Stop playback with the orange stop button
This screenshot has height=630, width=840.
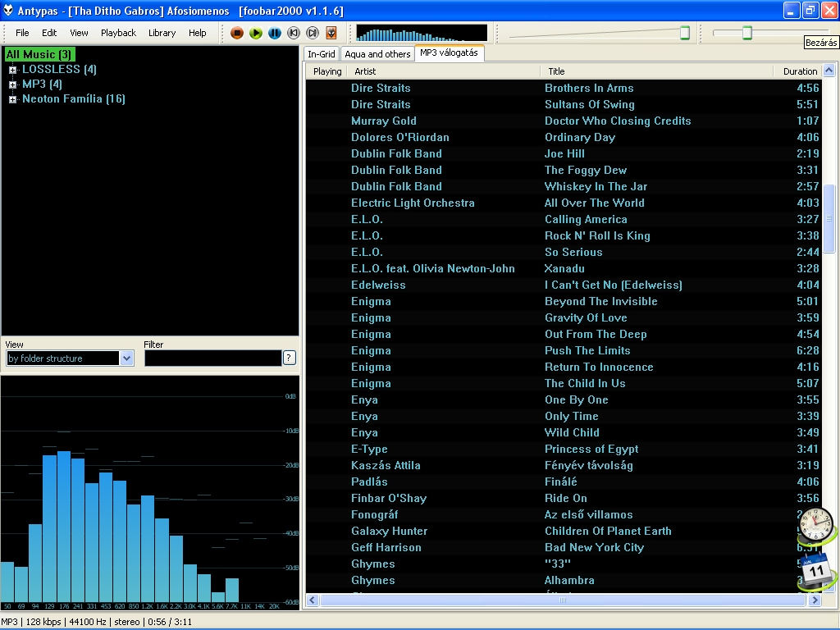[237, 33]
